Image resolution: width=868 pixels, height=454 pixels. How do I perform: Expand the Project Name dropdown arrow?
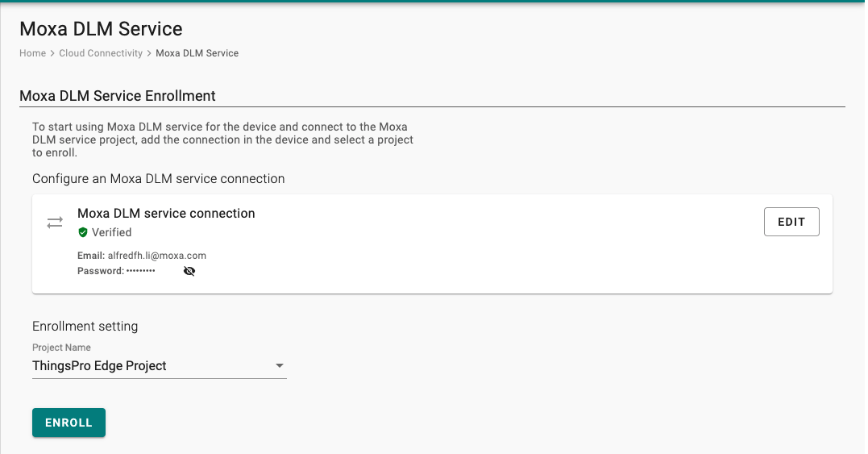click(x=280, y=365)
